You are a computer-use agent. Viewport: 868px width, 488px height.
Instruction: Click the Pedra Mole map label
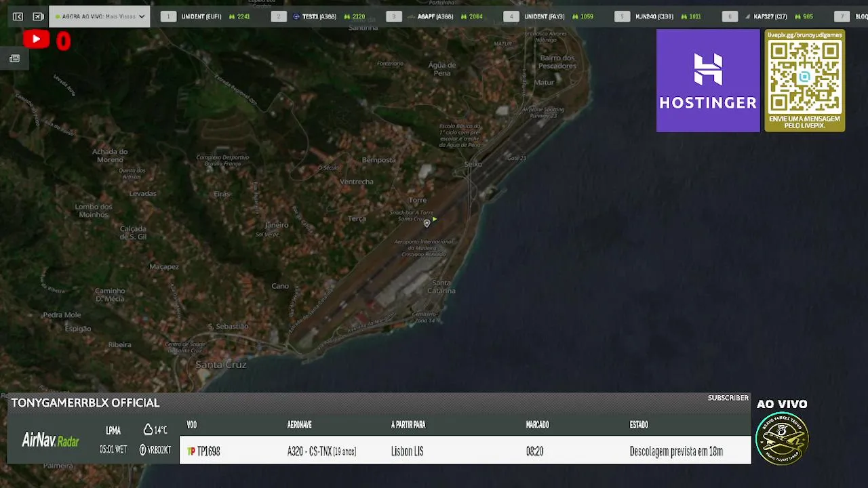tap(62, 315)
